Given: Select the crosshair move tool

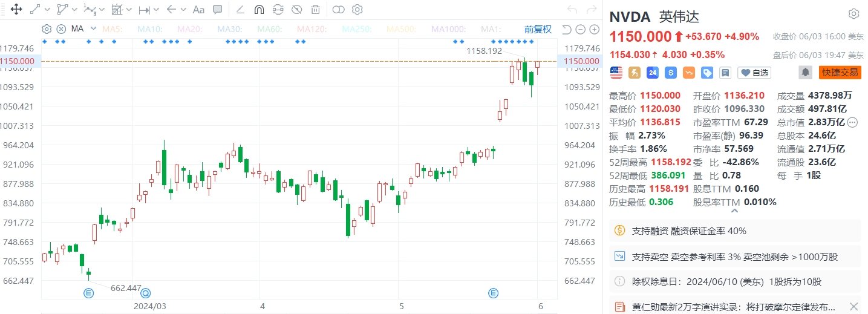Looking at the screenshot, I should (x=16, y=10).
